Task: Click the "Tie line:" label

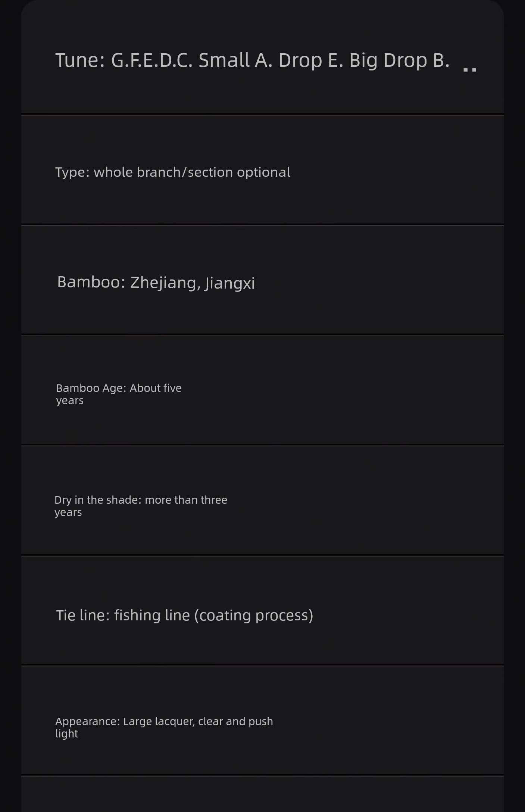Action: coord(83,616)
